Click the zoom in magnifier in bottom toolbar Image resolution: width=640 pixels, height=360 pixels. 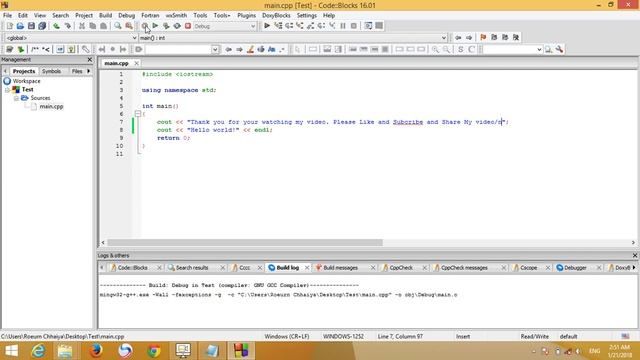pyautogui.click(x=436, y=49)
